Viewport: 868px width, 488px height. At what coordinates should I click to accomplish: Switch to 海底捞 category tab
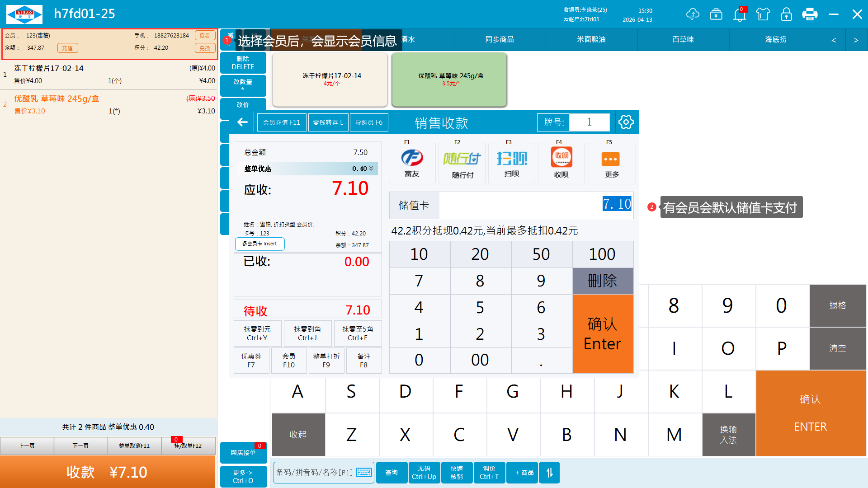pyautogui.click(x=775, y=40)
